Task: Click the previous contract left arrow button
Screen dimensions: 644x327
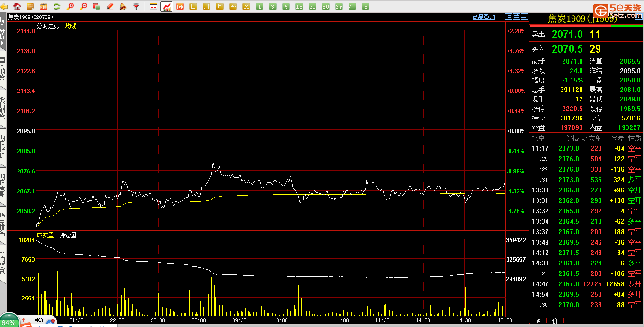Action: click(509, 17)
